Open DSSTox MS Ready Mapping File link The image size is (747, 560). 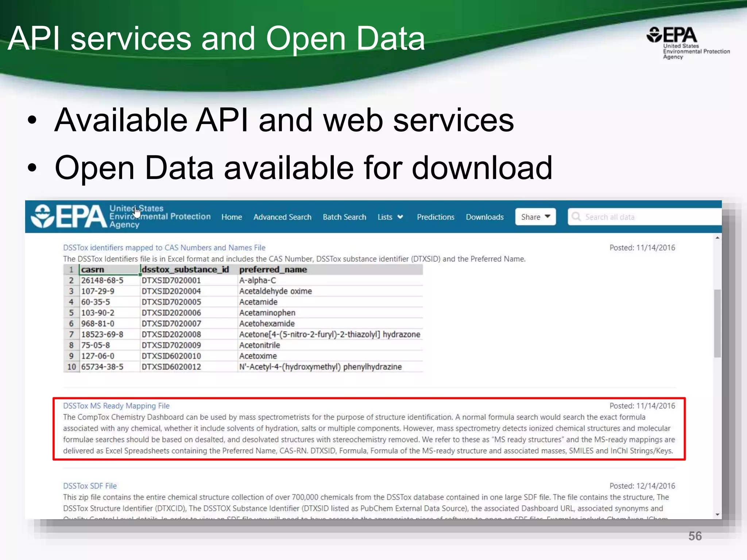click(x=116, y=406)
